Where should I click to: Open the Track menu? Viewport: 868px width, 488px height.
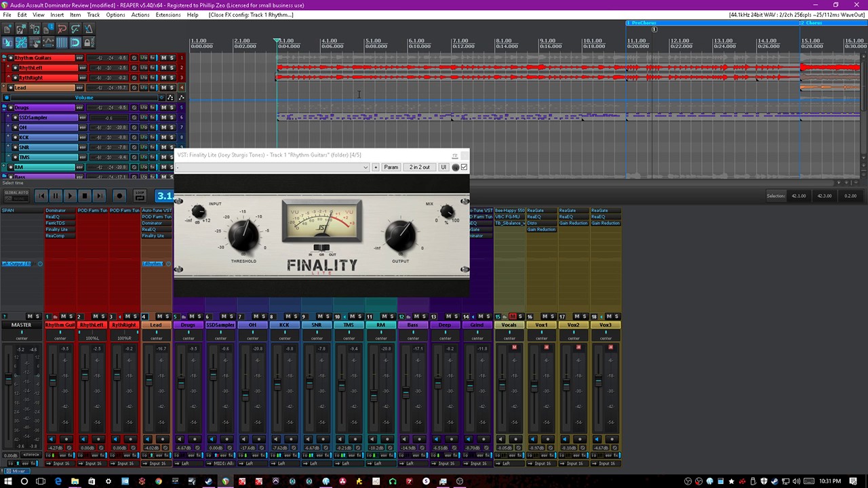click(93, 14)
